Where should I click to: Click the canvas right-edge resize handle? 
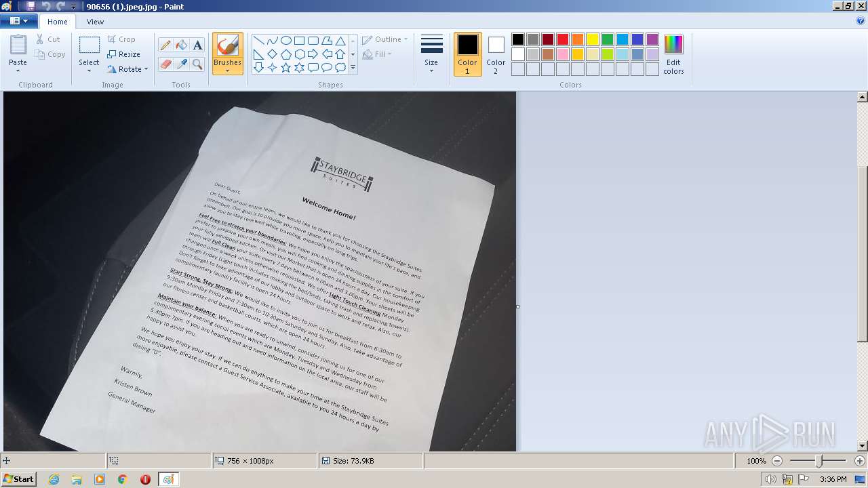click(517, 306)
